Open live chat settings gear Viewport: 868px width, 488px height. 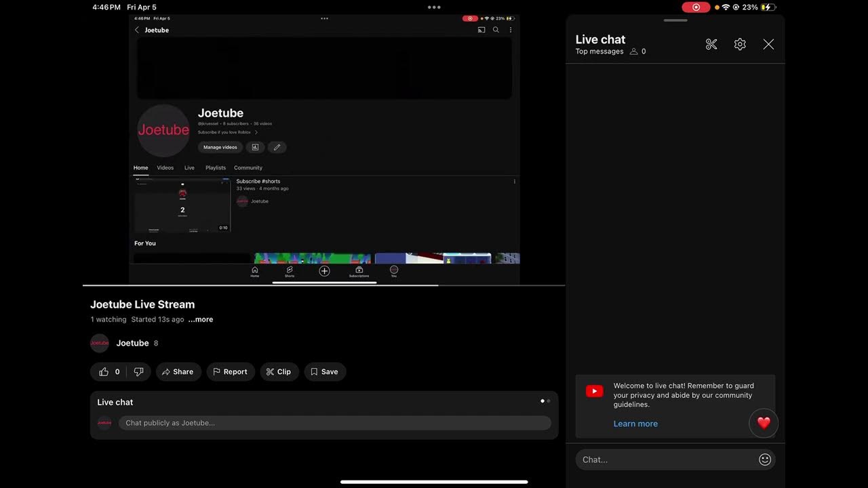pyautogui.click(x=740, y=44)
